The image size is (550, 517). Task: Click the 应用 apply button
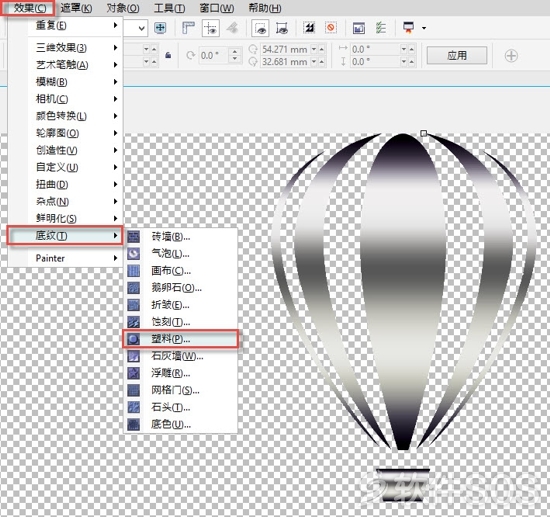[457, 55]
